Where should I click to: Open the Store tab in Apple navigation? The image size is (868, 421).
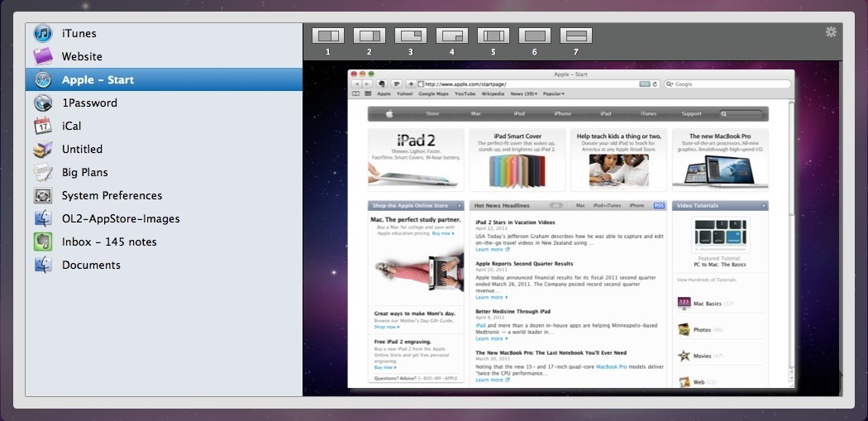[432, 113]
